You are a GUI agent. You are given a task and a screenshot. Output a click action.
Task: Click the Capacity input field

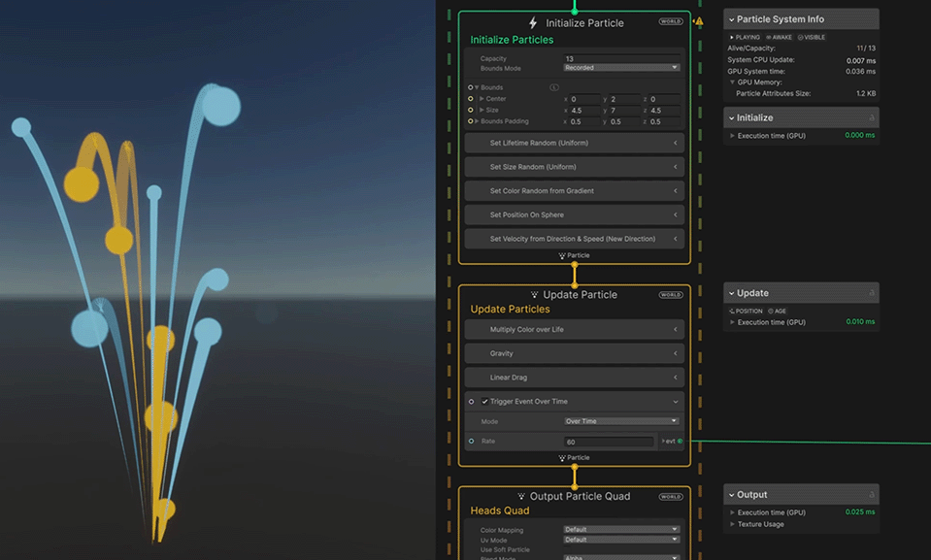pos(621,59)
